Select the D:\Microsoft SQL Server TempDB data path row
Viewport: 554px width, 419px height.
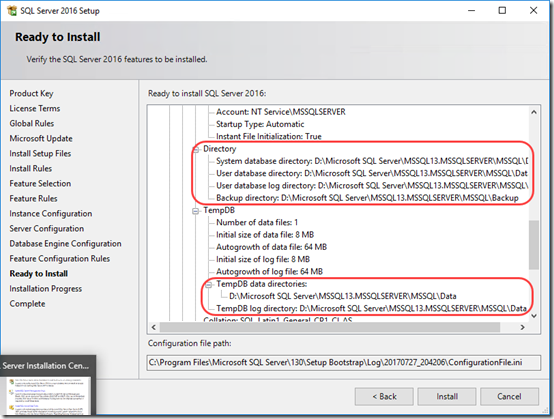click(x=343, y=296)
